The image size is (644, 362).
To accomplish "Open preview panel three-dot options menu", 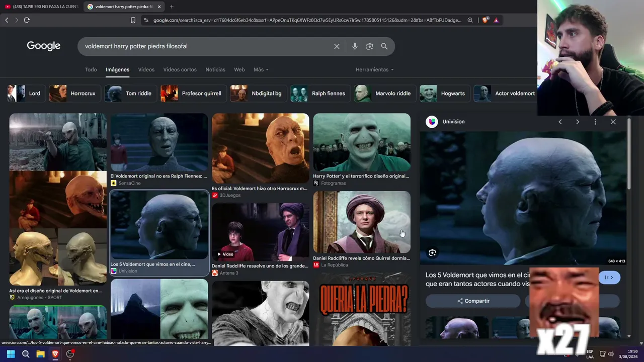I will 595,122.
